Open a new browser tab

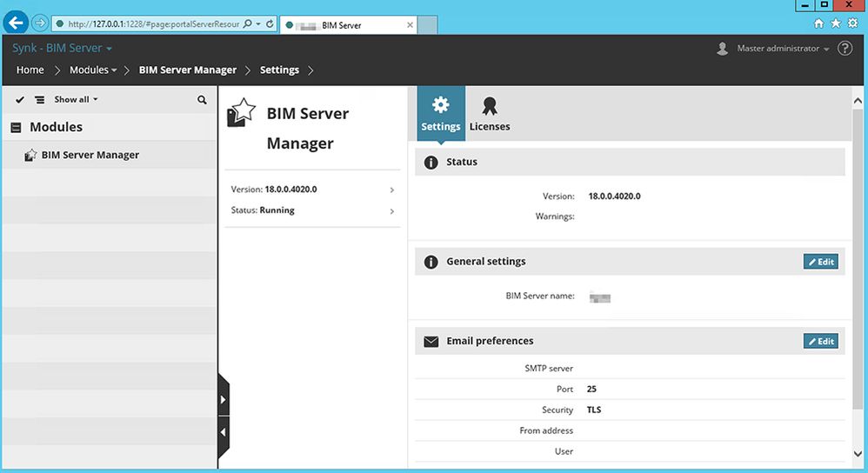tap(427, 25)
